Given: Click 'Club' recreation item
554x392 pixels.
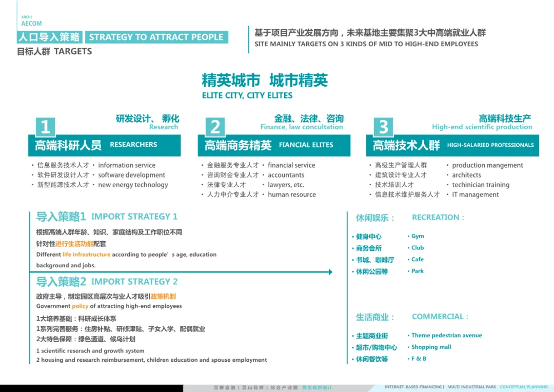Looking at the screenshot, I should point(418,248).
